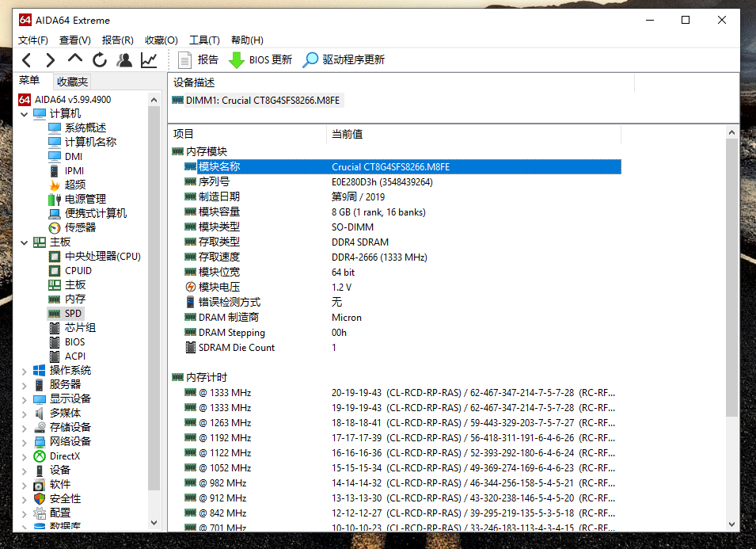Click the 当前值 column header
This screenshot has width=756, height=549.
[474, 134]
